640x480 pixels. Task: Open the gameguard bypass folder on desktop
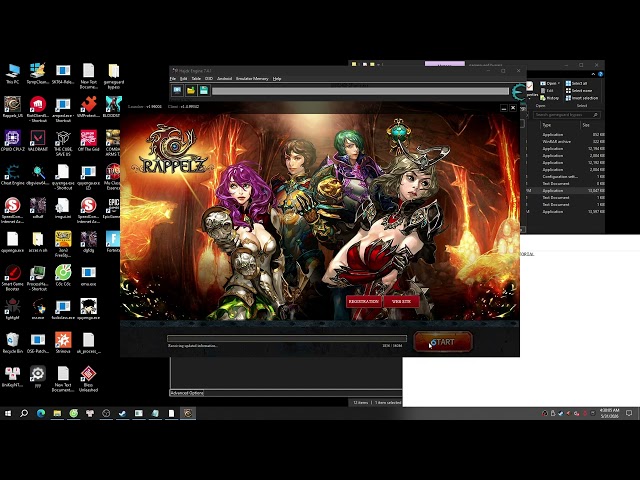pos(114,76)
